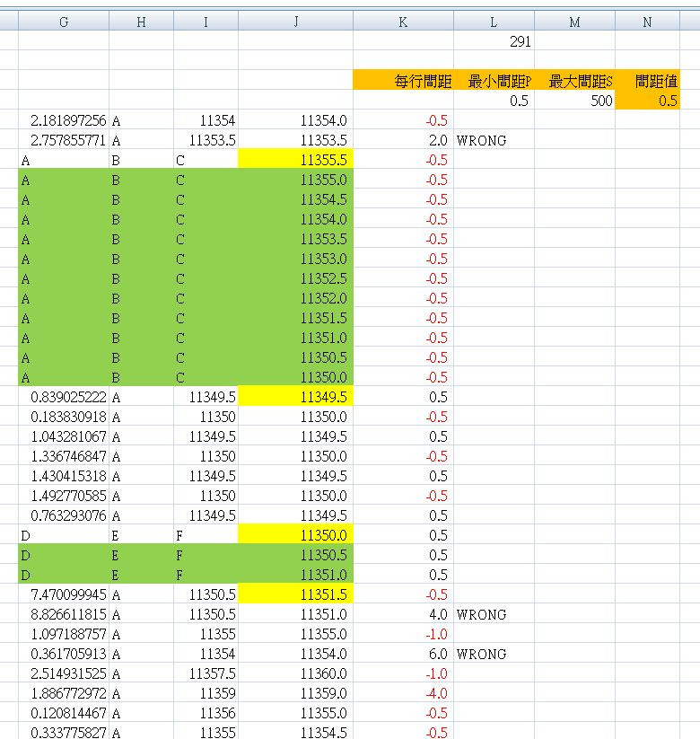
Task: Click cell 2.181897256
Action: click(x=64, y=120)
